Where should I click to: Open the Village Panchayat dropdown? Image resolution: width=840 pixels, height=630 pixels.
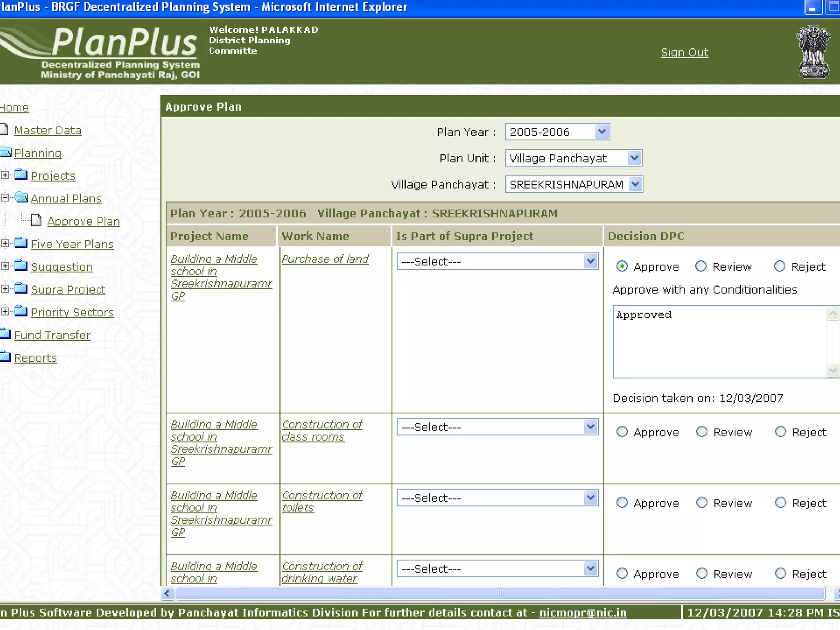[635, 185]
